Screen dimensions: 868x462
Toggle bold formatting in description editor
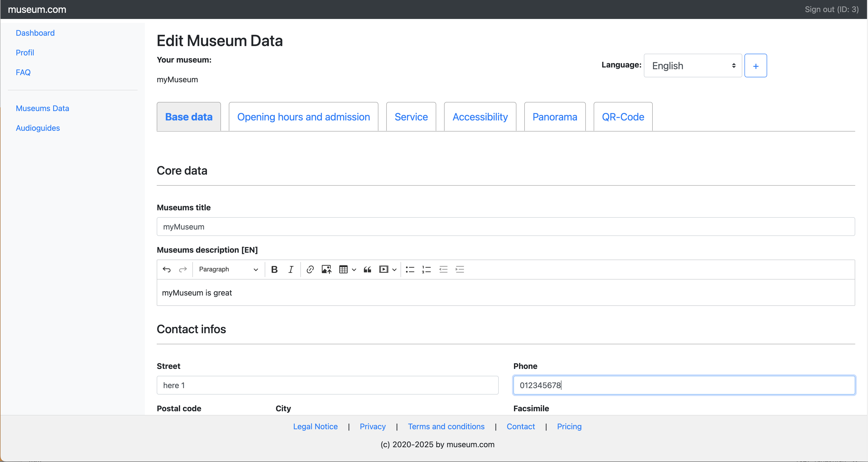coord(274,269)
